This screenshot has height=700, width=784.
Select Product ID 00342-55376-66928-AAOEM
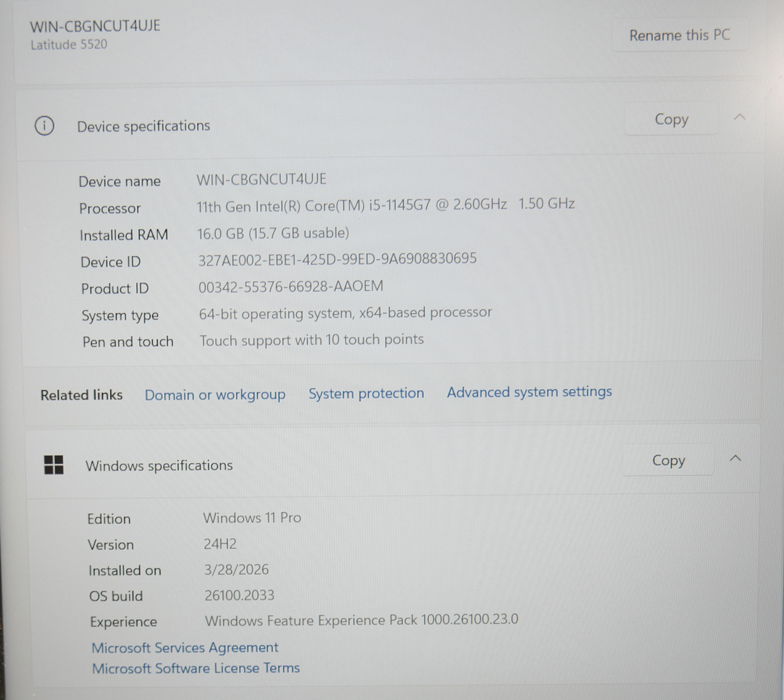pos(291,286)
